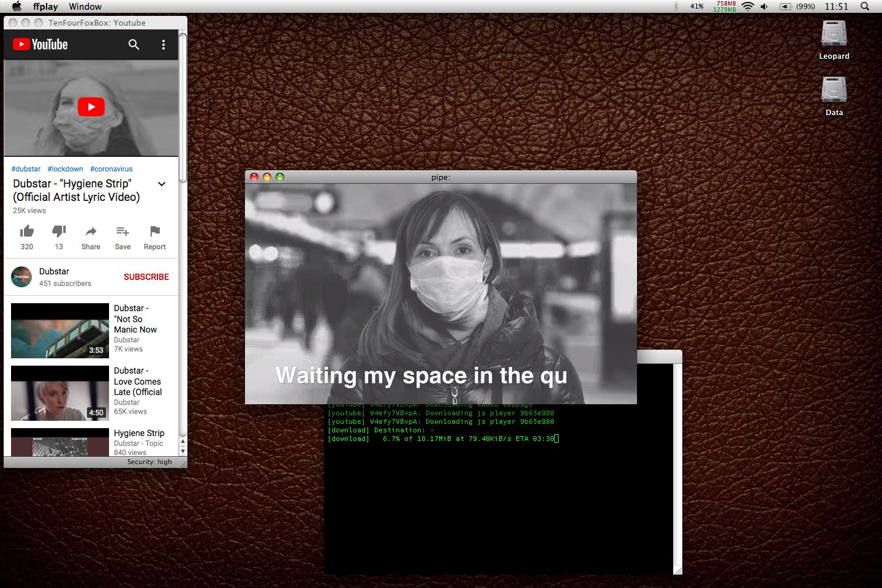The width and height of the screenshot is (882, 588).
Task: Click the scrollbar up arrow in YouTube window
Action: (x=183, y=442)
